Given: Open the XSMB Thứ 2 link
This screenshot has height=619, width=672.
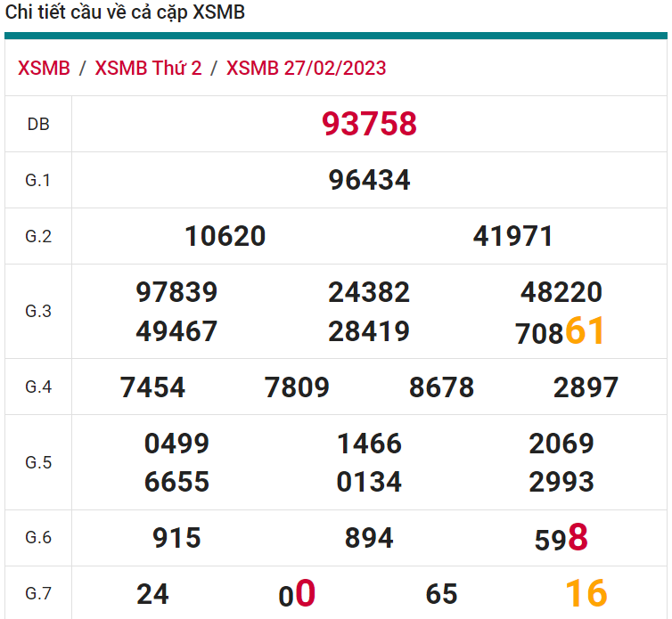Looking at the screenshot, I should [148, 69].
